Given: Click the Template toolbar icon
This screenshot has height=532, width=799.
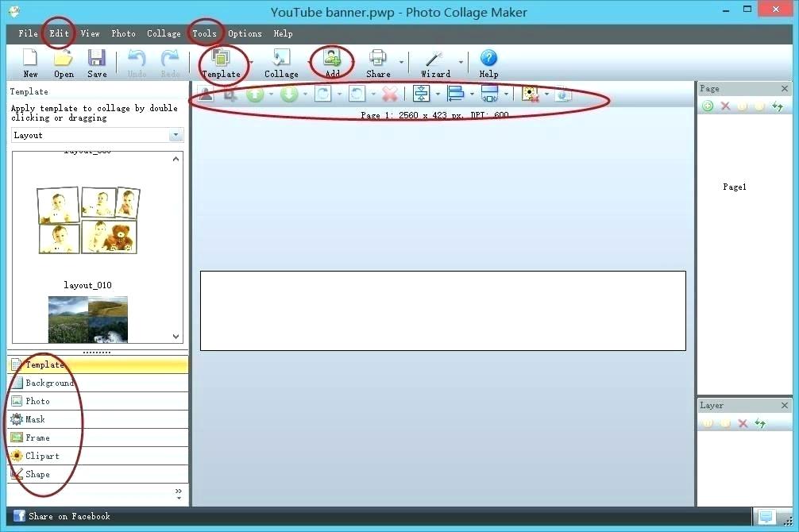Looking at the screenshot, I should (221, 58).
